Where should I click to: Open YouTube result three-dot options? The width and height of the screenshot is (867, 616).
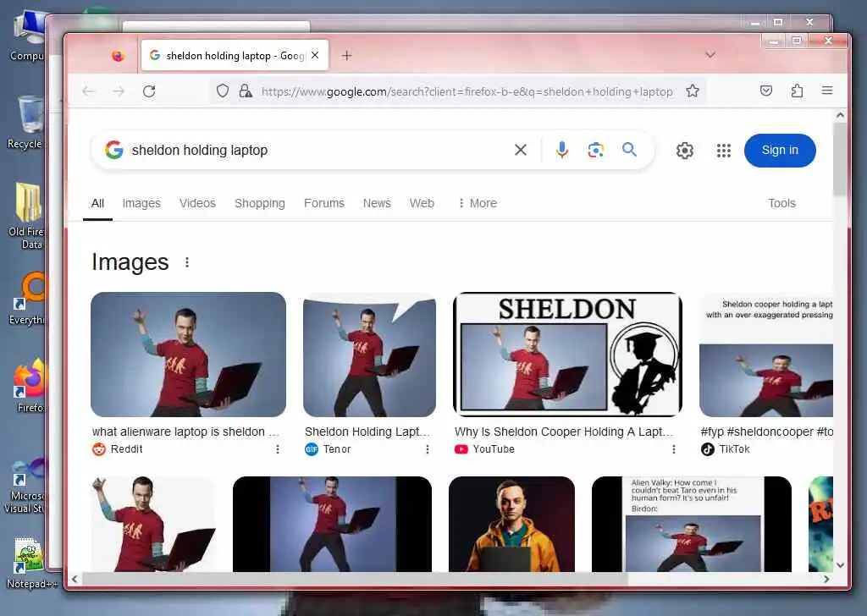[x=673, y=449]
